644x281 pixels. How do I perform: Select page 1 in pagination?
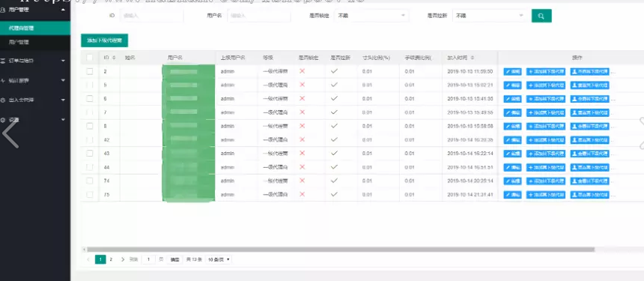coord(100,259)
